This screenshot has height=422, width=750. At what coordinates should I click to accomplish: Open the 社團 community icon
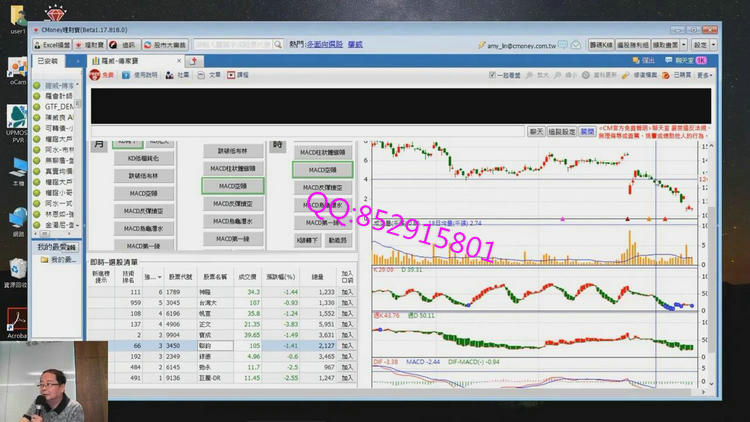pos(178,75)
